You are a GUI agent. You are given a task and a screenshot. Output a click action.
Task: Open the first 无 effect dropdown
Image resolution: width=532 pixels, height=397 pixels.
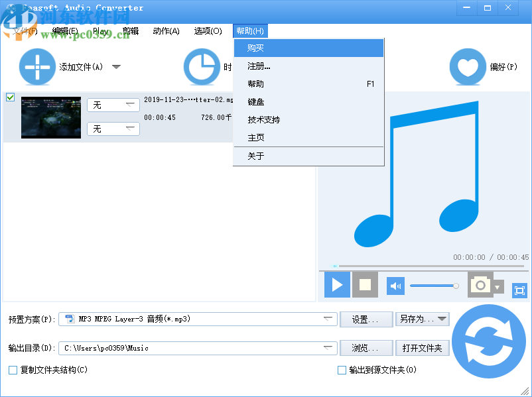[x=113, y=104]
